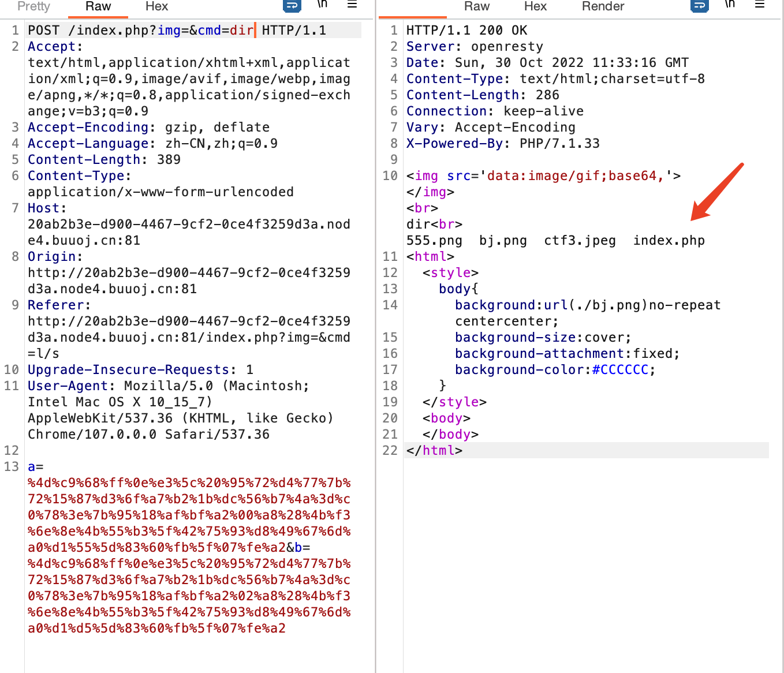Click 555.png in the dir output
The width and height of the screenshot is (784, 673).
click(434, 240)
